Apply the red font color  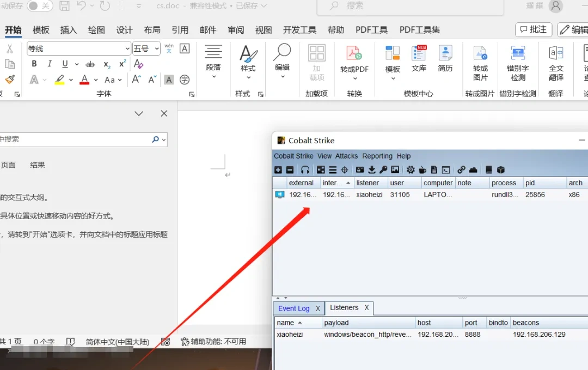pos(85,80)
